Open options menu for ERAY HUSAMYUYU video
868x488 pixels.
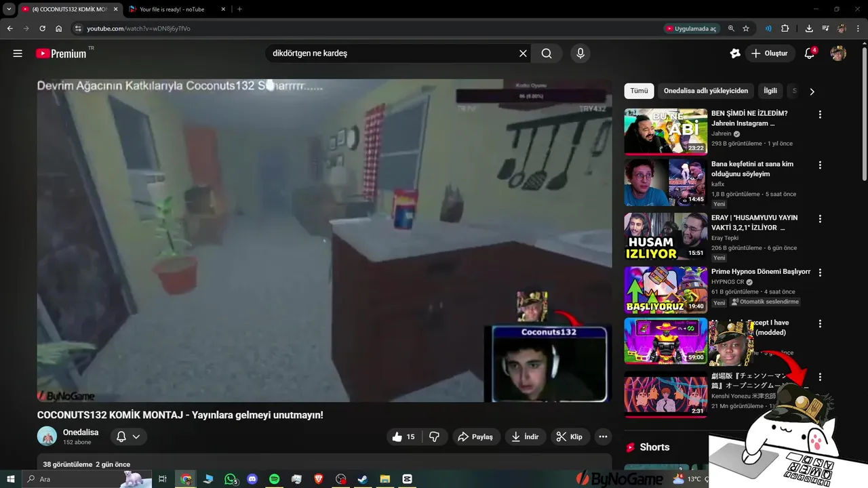coord(820,219)
